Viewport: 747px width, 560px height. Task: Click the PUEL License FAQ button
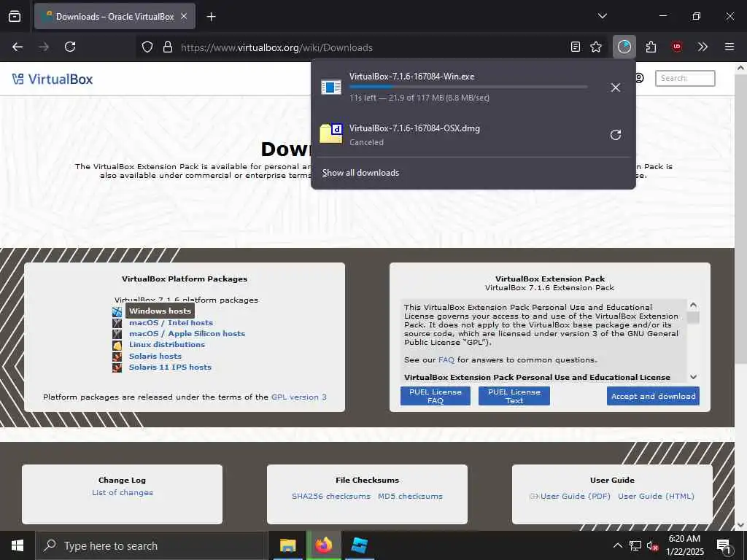coord(436,396)
